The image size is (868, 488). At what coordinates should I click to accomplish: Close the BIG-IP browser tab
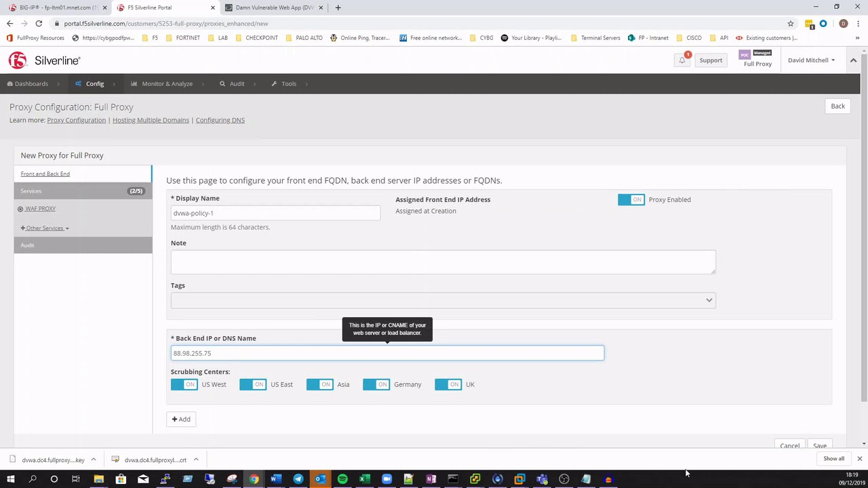click(x=104, y=7)
